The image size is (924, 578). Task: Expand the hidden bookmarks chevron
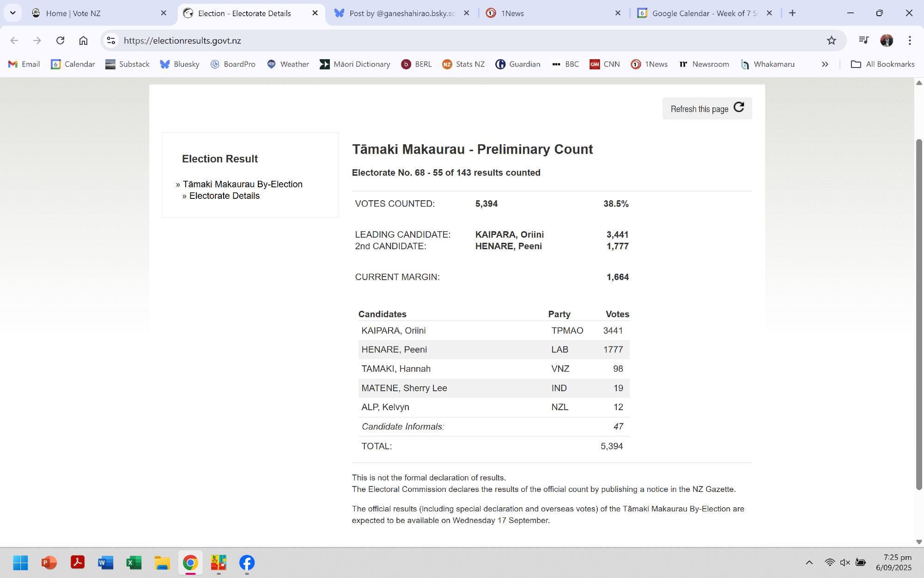point(825,64)
